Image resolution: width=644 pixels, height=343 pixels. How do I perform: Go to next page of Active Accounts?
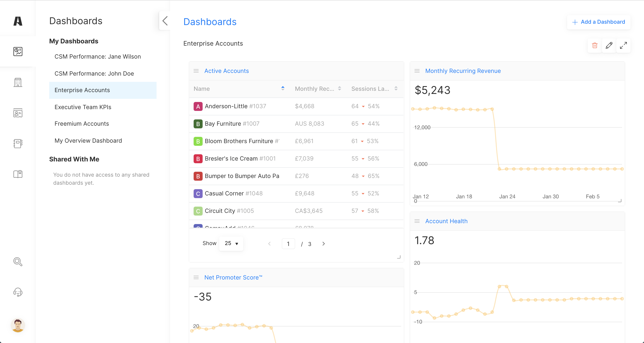(x=324, y=244)
